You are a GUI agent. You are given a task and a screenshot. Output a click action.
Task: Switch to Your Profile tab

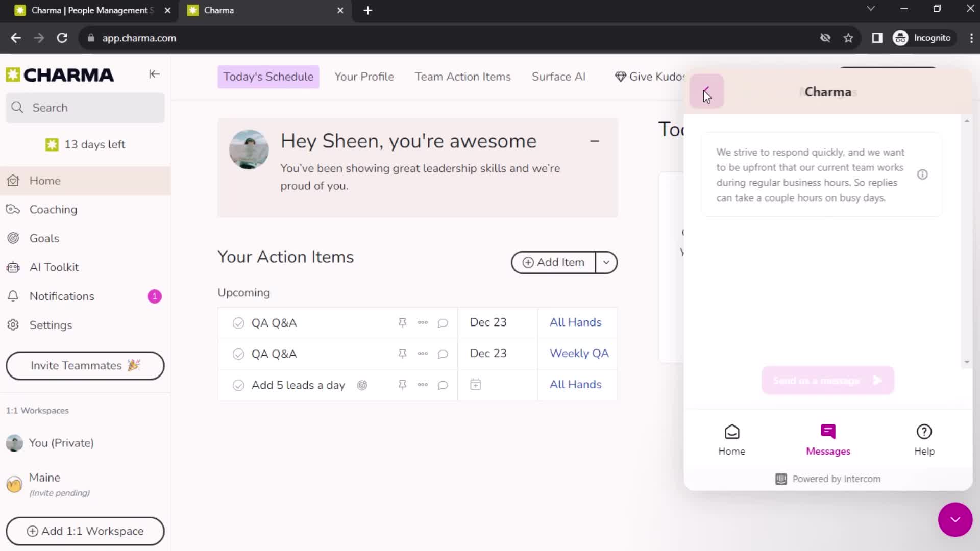(x=364, y=77)
